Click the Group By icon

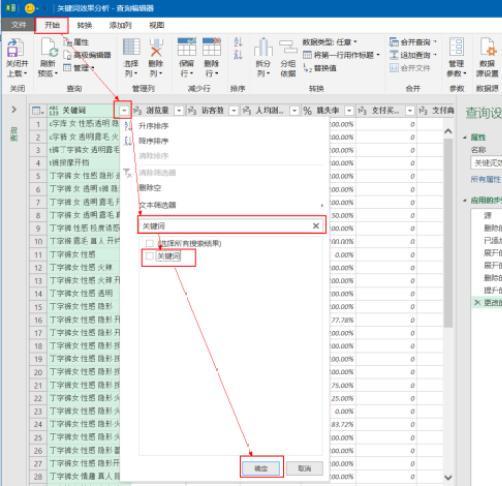coord(288,48)
